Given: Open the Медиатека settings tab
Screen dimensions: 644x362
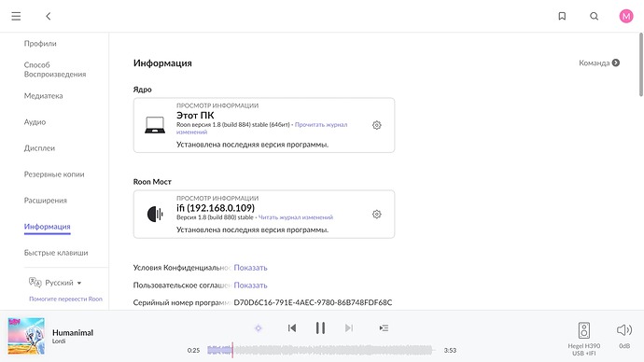Looking at the screenshot, I should pos(44,95).
